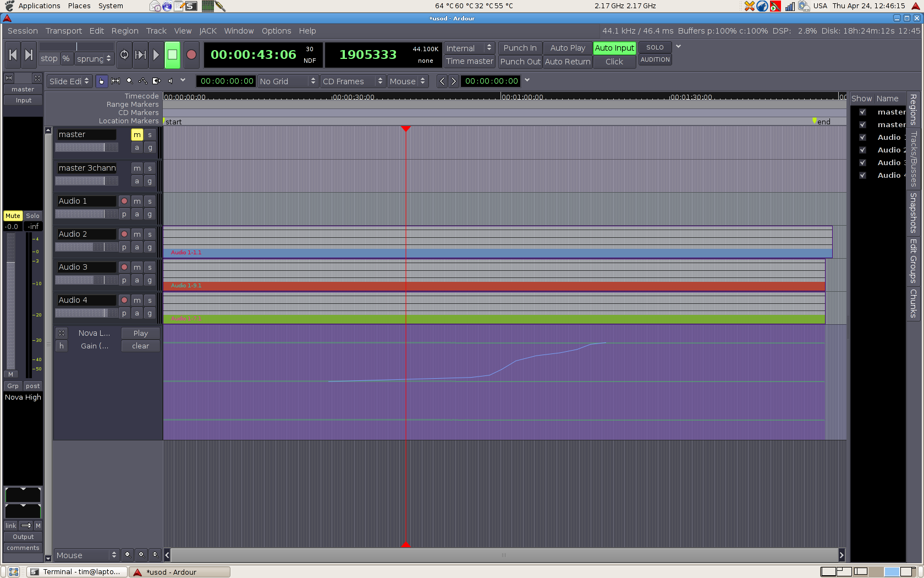Open the Transport menu
This screenshot has height=578, width=924.
[63, 31]
